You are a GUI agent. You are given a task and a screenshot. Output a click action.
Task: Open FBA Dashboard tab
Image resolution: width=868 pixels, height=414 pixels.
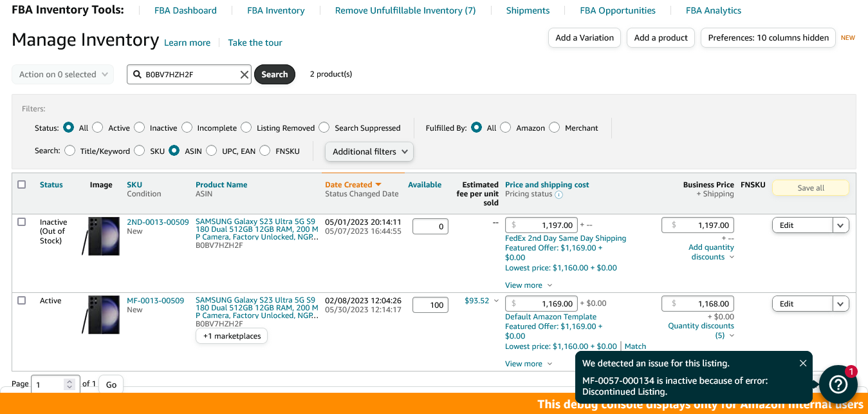[185, 10]
